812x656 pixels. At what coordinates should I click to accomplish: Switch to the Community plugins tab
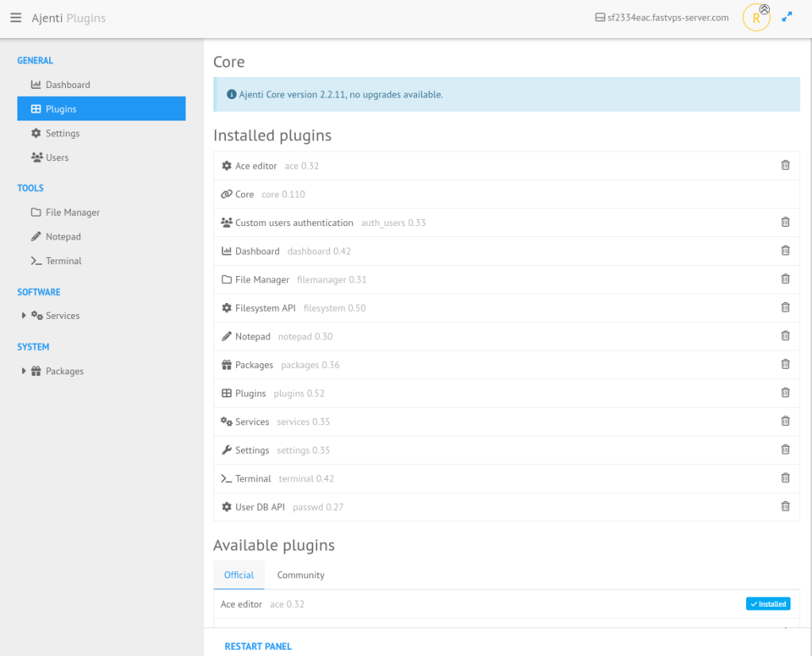tap(301, 575)
